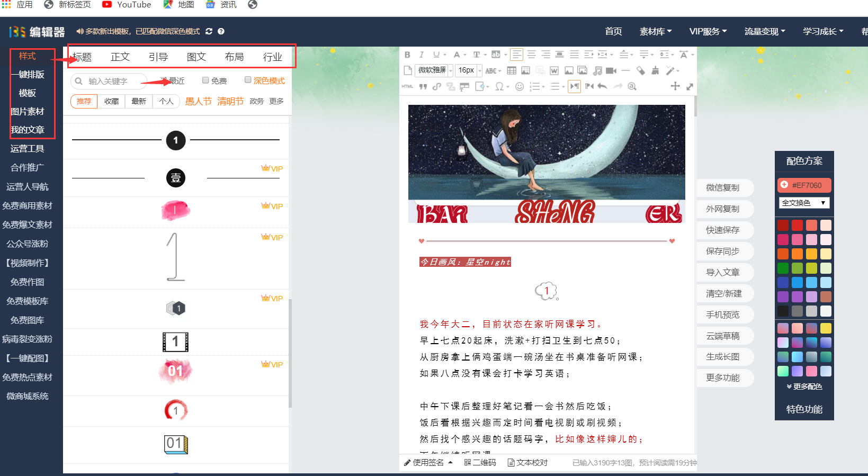Viewport: 868px width, 476px height.
Task: Switch to the 引导 tab
Action: [x=158, y=57]
